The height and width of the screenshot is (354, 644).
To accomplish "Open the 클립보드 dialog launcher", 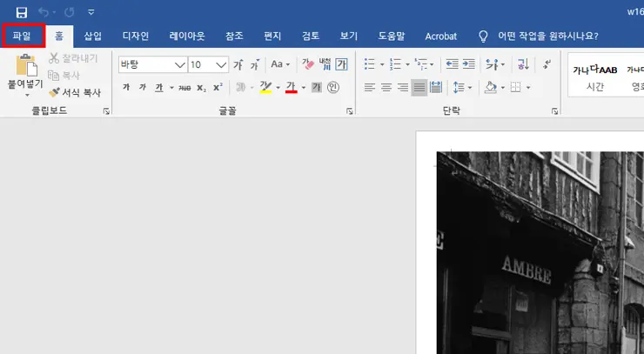I will (x=106, y=110).
